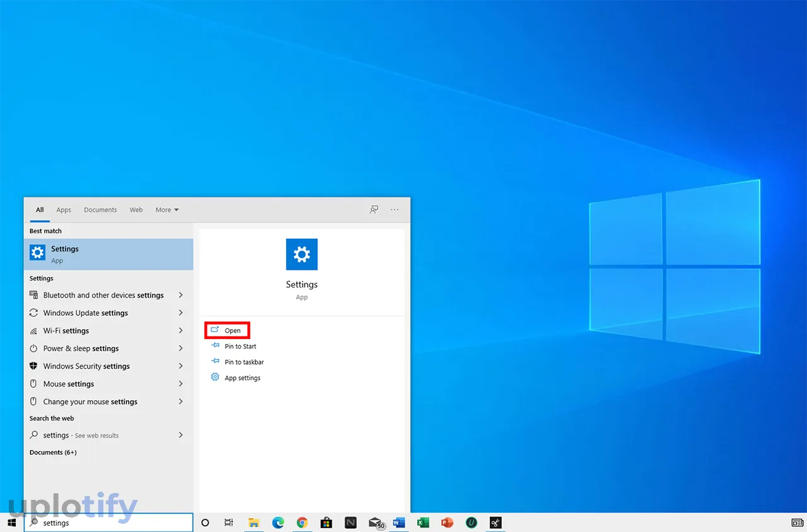The image size is (807, 532).
Task: Click the Documents (6+) heading
Action: coord(53,452)
